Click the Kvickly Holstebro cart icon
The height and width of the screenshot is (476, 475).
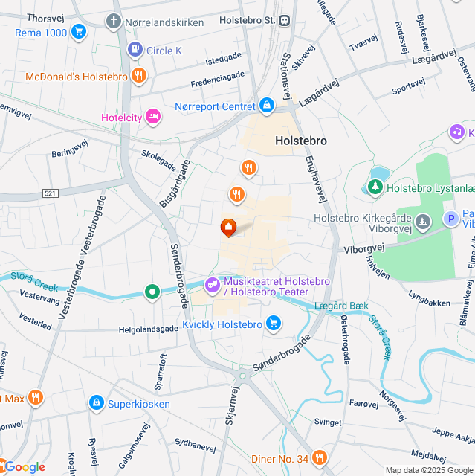274,323
